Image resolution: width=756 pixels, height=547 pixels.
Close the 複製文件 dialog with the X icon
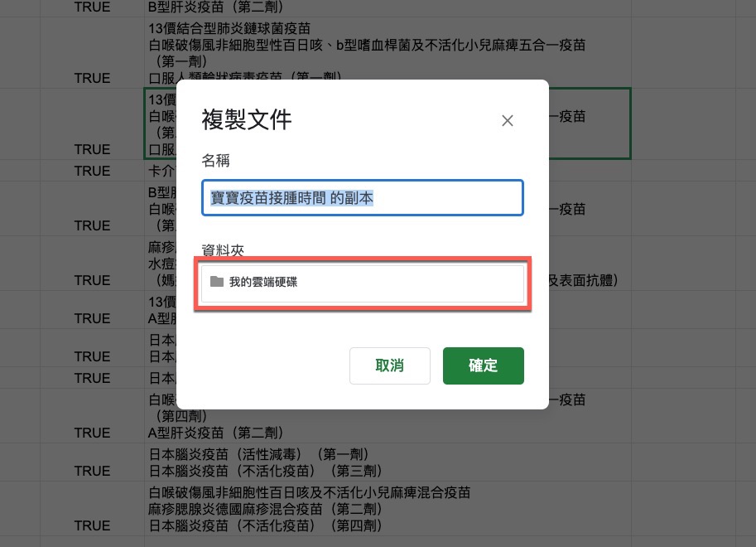(x=508, y=120)
